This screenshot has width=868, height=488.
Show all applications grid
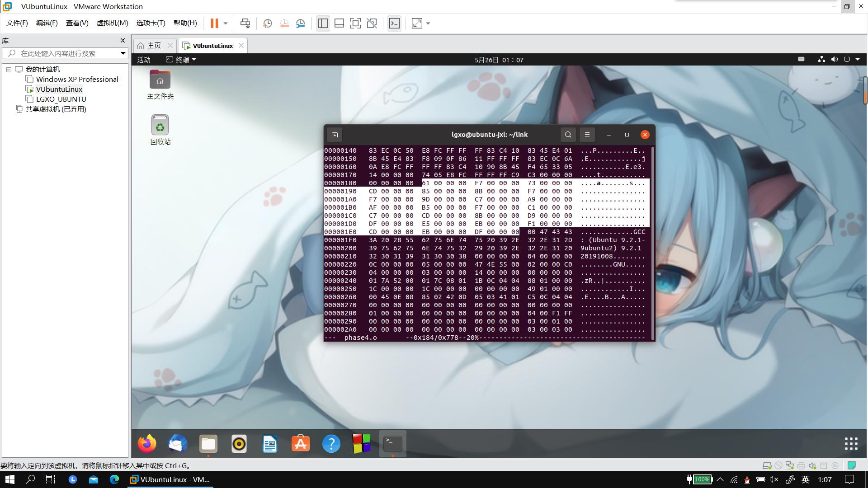[851, 444]
